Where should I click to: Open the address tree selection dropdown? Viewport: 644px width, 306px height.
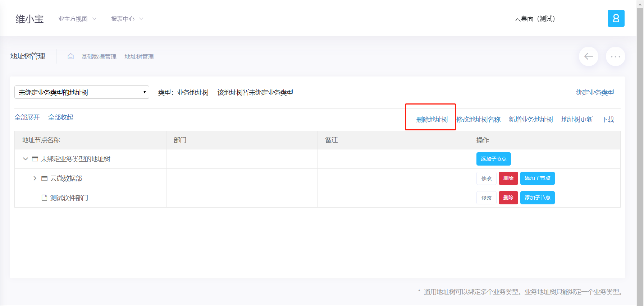pos(82,92)
